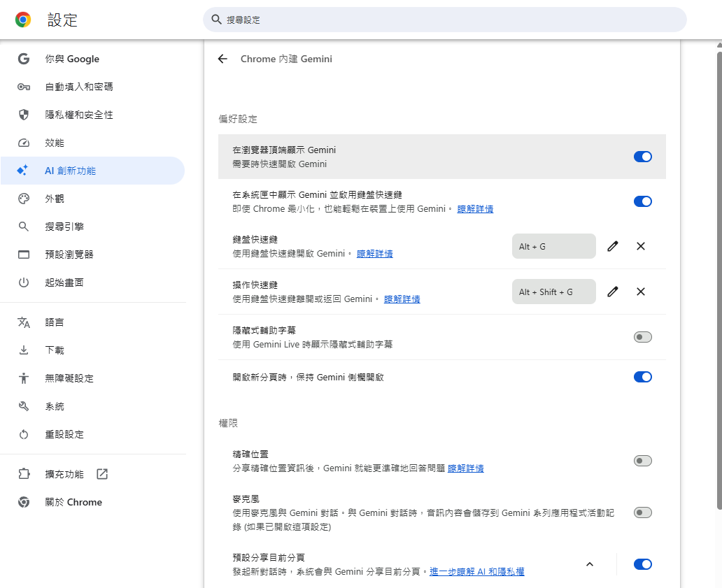Image resolution: width=722 pixels, height=588 pixels.
Task: Open 你與 Google settings section
Action: [x=92, y=59]
